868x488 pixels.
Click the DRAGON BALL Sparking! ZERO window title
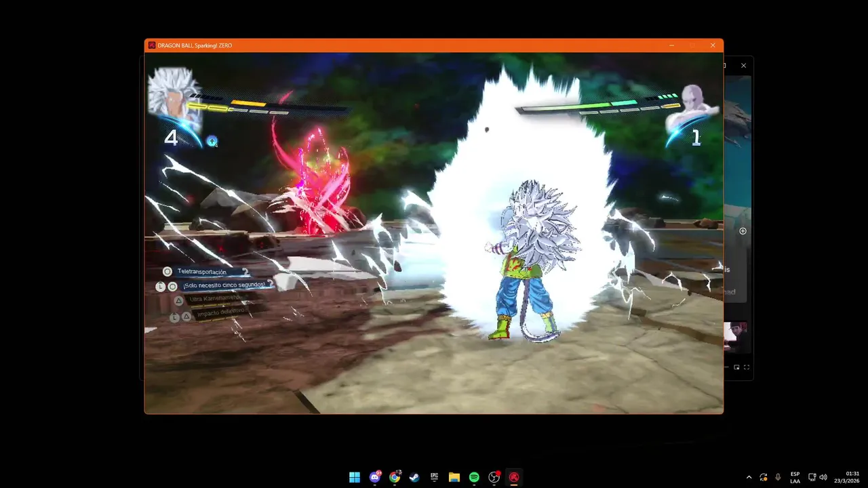[x=195, y=45]
